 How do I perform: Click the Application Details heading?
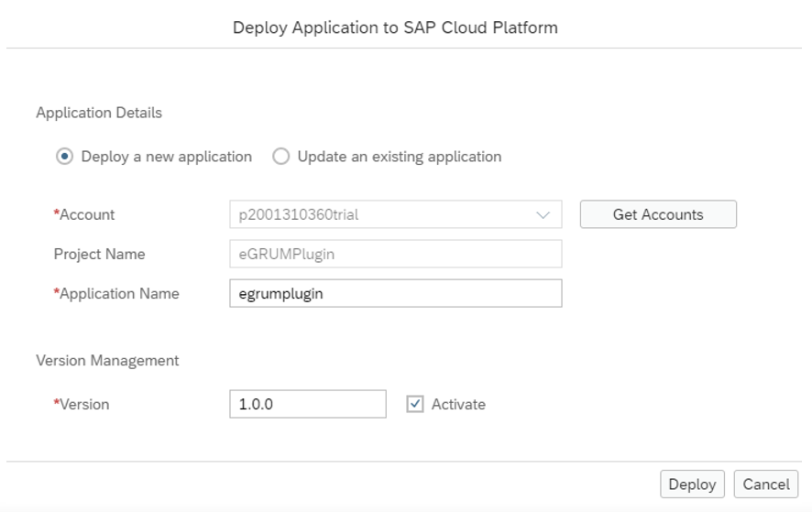click(99, 113)
